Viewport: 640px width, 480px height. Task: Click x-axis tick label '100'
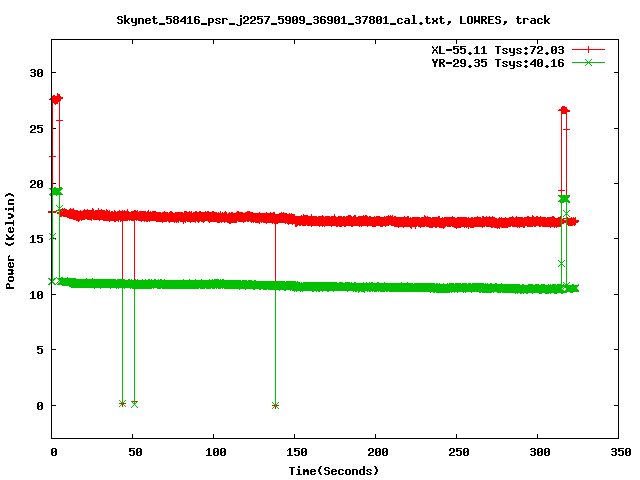[x=216, y=452]
